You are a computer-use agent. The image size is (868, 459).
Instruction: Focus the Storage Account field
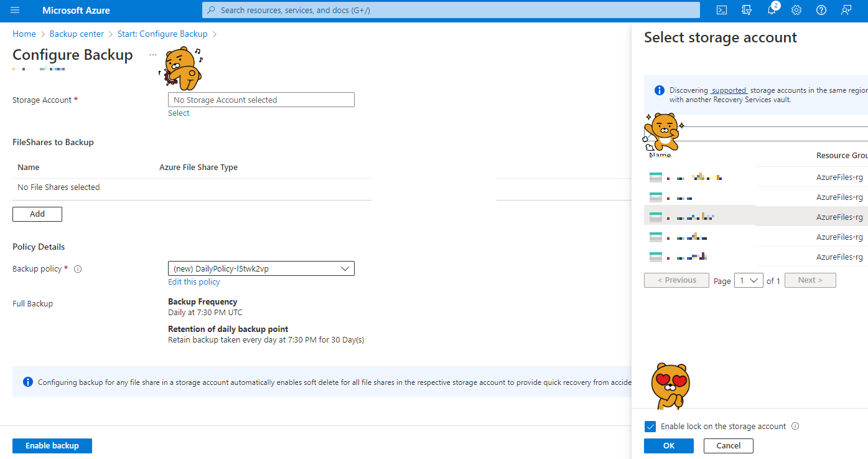coord(261,100)
